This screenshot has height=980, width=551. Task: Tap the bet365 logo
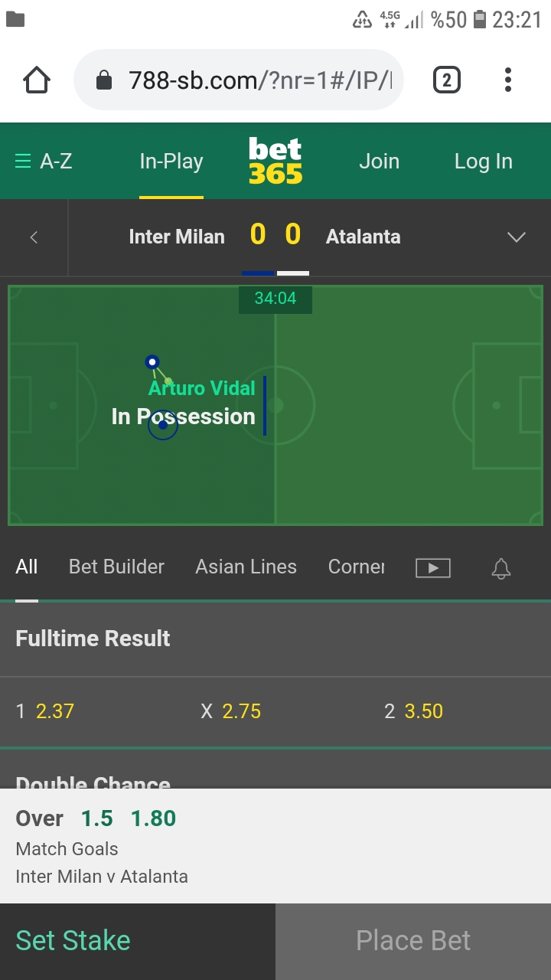[x=275, y=161]
